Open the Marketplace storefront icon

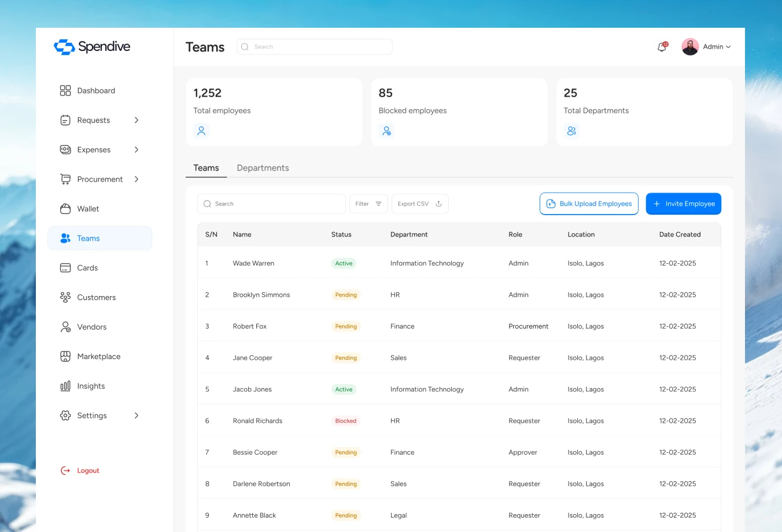point(65,356)
